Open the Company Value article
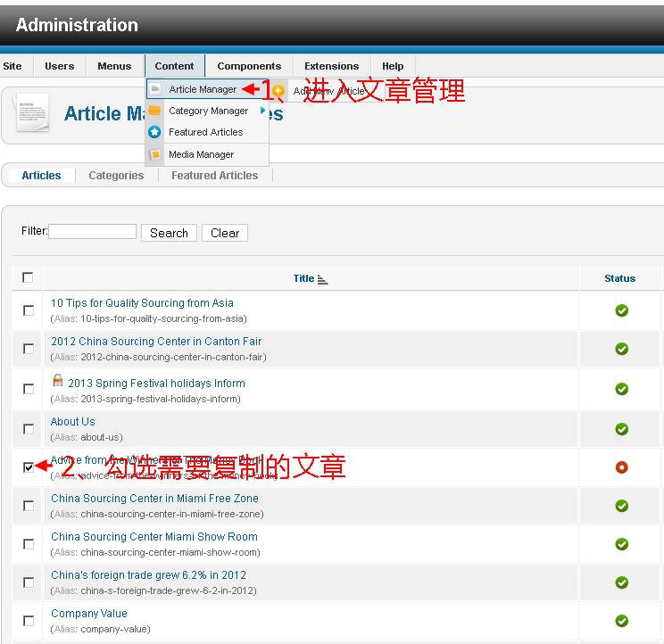The width and height of the screenshot is (664, 644). pos(89,614)
